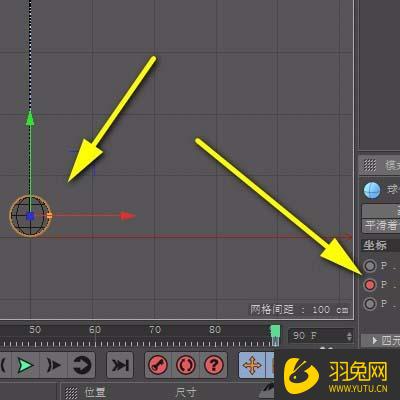
Task: Toggle automatic keyframing red circle button
Action: click(x=186, y=365)
